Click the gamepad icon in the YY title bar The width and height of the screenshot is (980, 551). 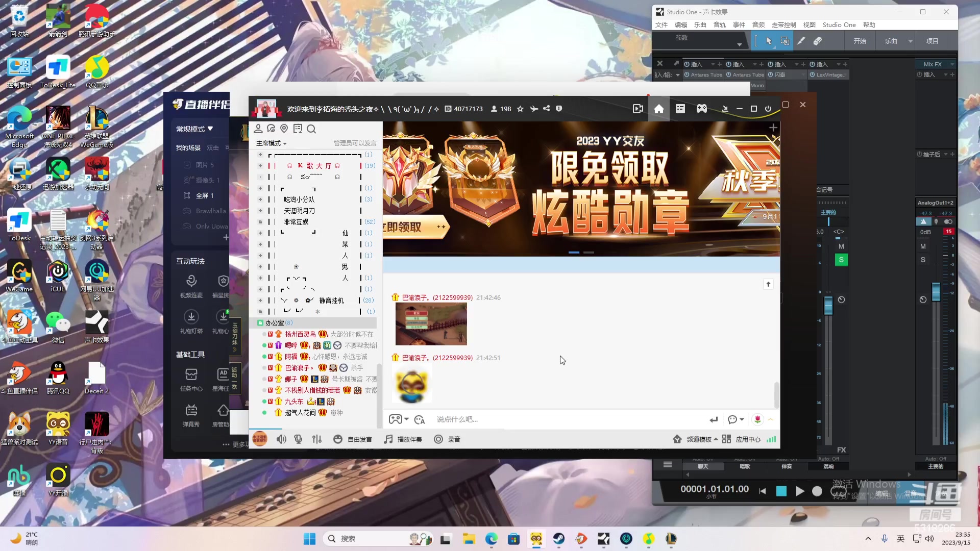click(702, 109)
